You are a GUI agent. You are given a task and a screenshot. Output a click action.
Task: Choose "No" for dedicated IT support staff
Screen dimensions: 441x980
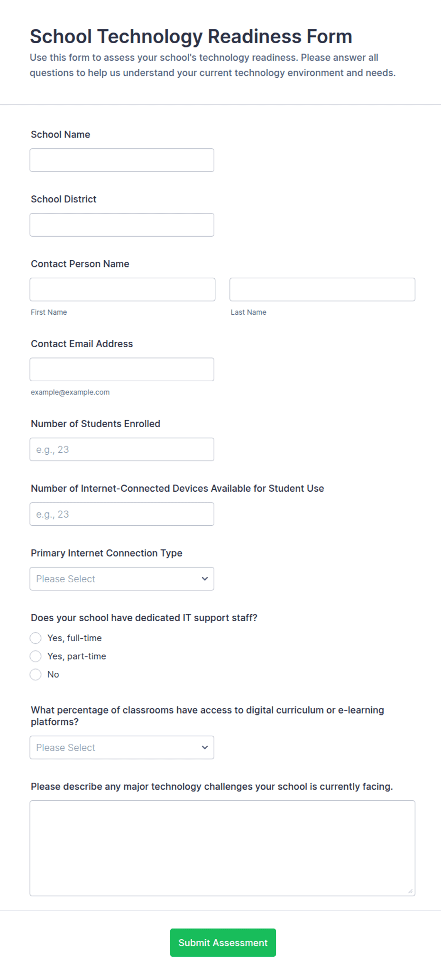36,674
